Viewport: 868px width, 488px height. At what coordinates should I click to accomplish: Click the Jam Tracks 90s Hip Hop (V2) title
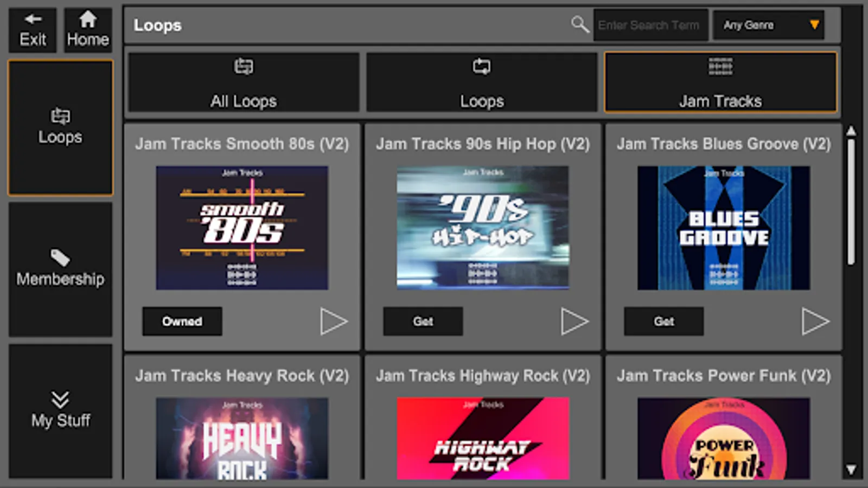[483, 144]
